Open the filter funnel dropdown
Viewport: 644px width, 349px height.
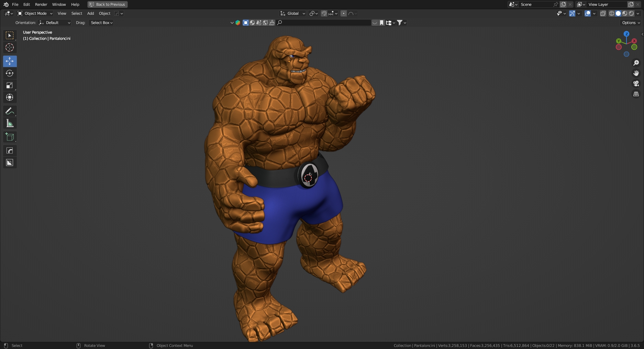[401, 23]
